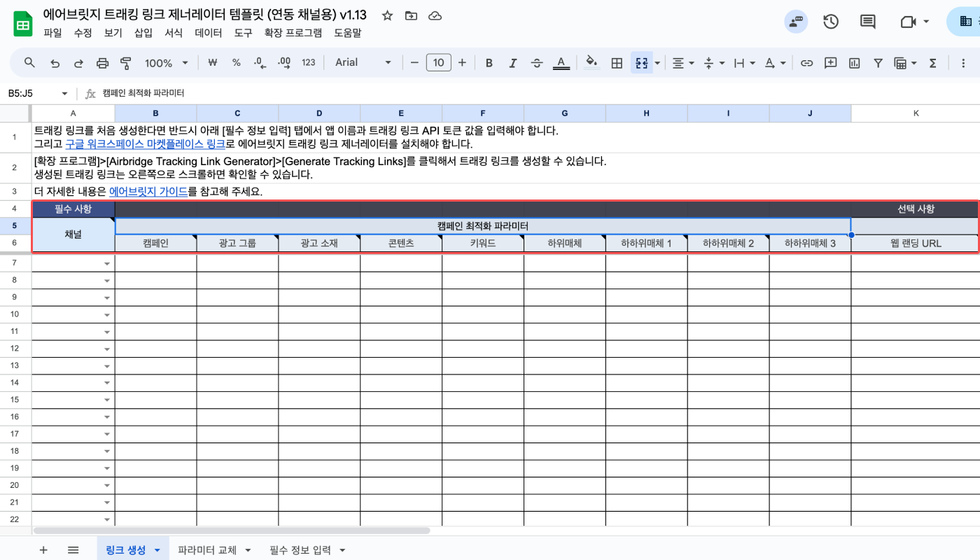The width and height of the screenshot is (980, 560).
Task: Click the Move to folder icon
Action: click(411, 15)
